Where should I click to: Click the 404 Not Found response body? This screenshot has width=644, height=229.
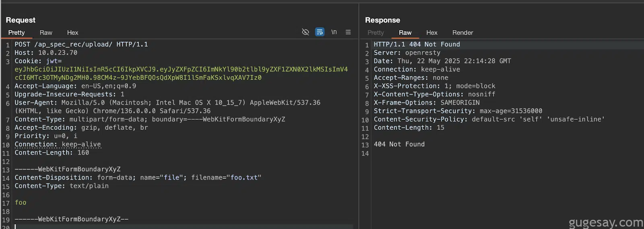point(399,144)
